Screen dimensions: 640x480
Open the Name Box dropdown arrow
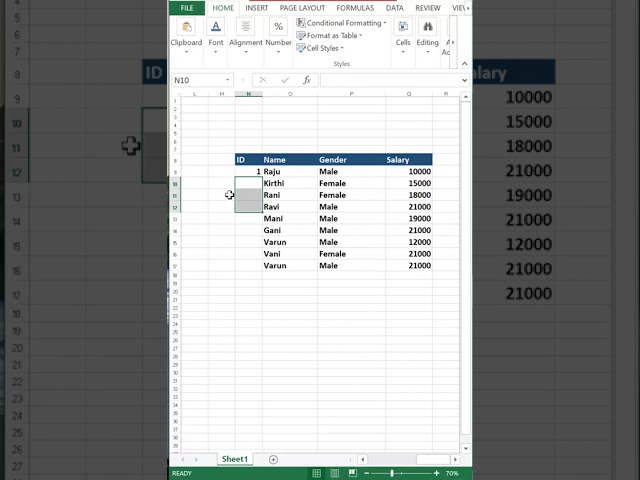point(227,80)
